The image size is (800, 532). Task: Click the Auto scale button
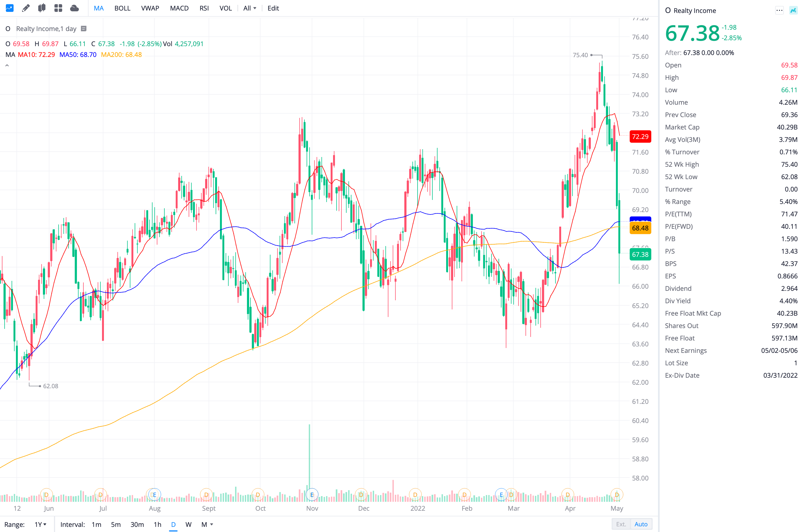641,524
